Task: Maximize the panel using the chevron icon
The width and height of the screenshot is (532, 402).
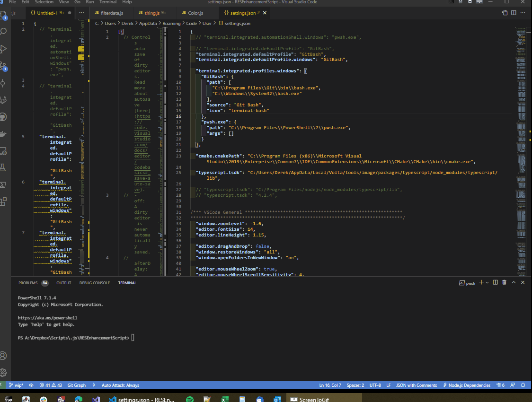Action: (513, 282)
